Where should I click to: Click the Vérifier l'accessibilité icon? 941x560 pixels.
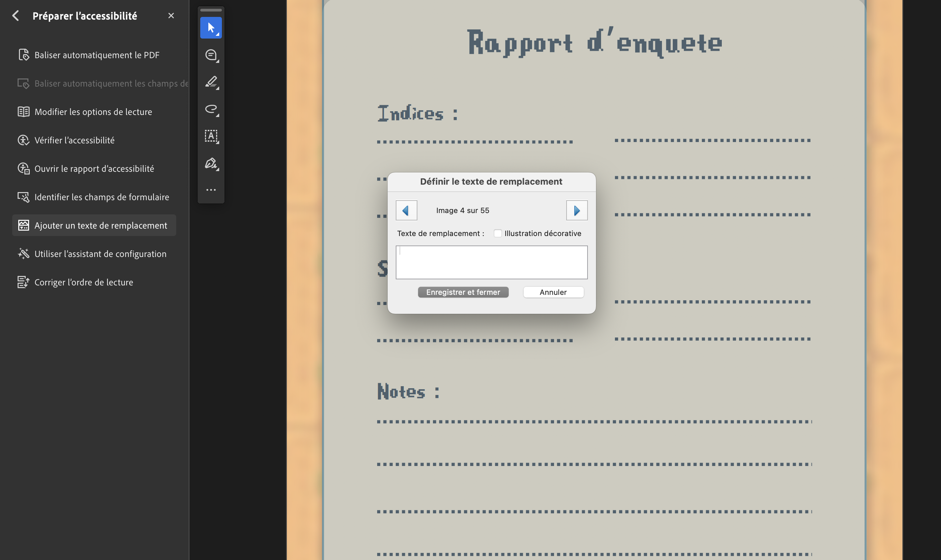(x=23, y=140)
